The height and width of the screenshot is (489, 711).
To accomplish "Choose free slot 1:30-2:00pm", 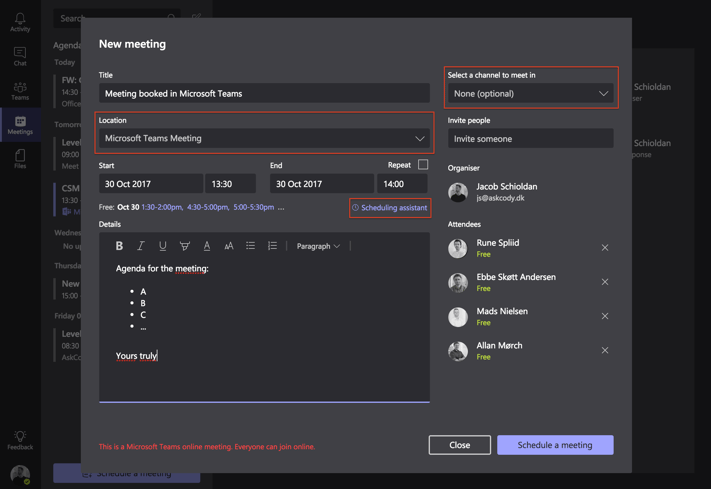I will pos(162,207).
